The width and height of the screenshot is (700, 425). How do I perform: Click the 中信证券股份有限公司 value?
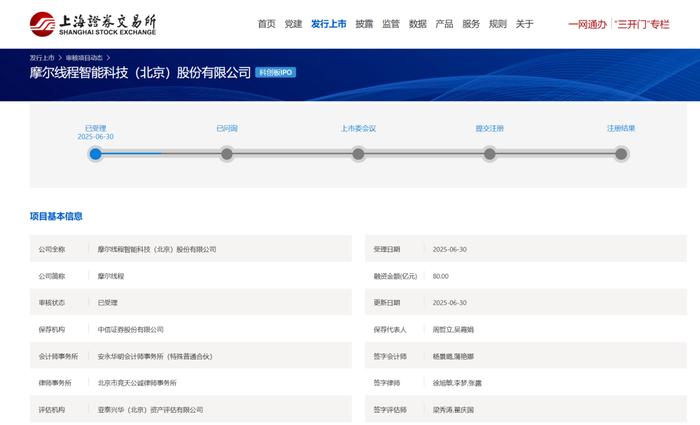click(x=131, y=329)
